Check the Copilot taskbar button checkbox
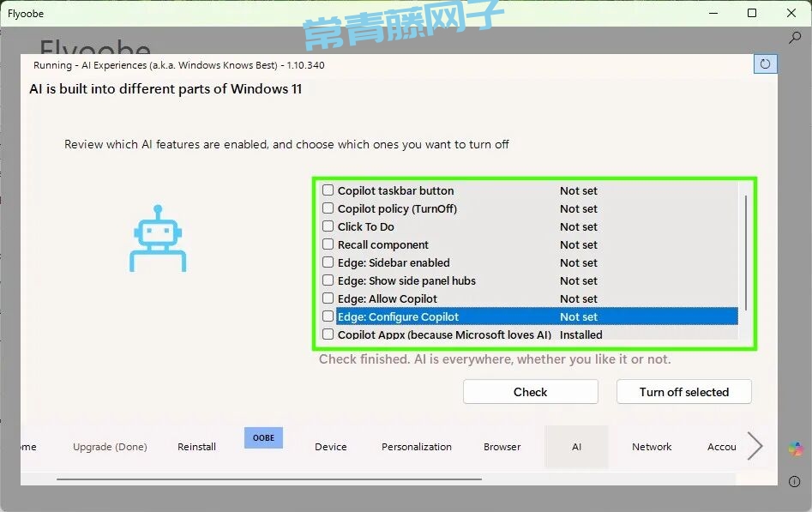 click(328, 190)
